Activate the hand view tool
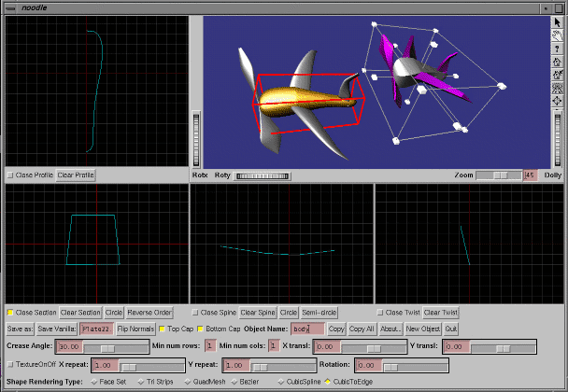 (x=558, y=35)
